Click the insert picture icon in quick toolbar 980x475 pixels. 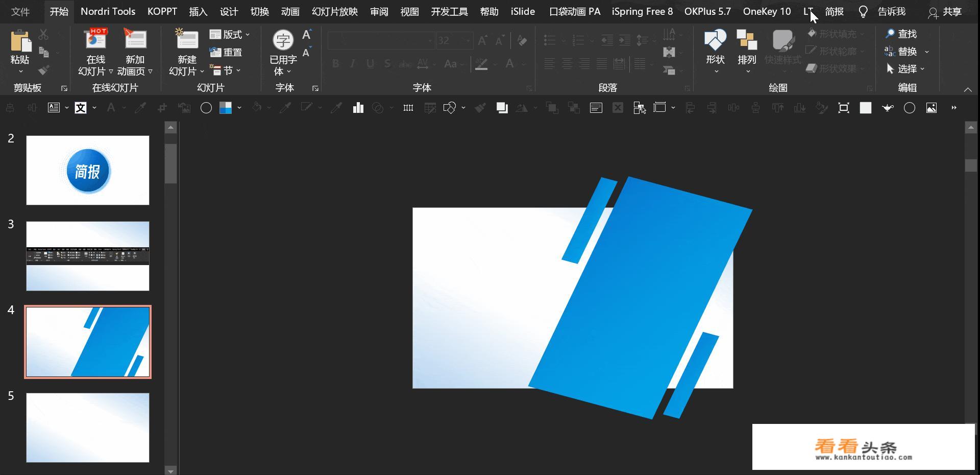932,108
